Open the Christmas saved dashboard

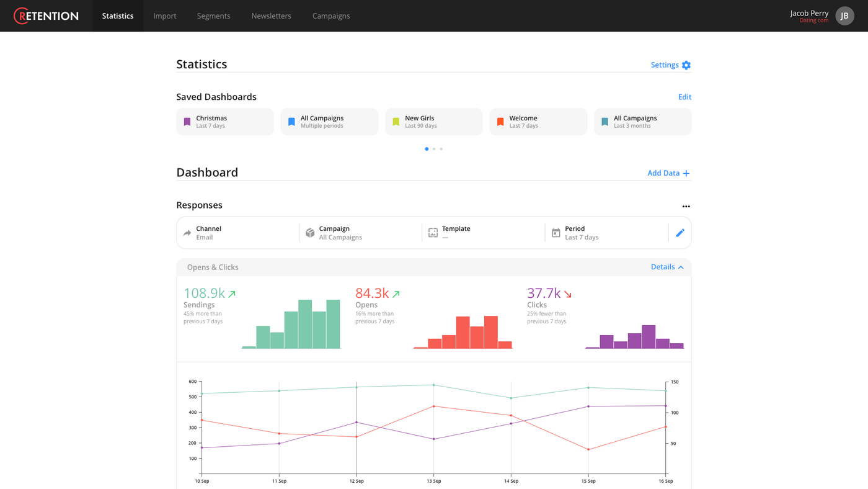click(x=225, y=122)
